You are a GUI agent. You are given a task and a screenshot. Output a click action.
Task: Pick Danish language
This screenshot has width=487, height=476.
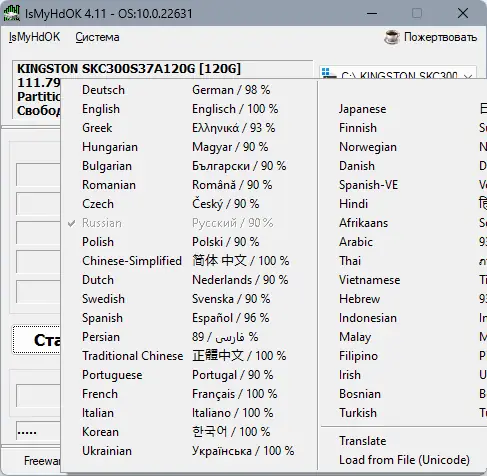[403, 166]
